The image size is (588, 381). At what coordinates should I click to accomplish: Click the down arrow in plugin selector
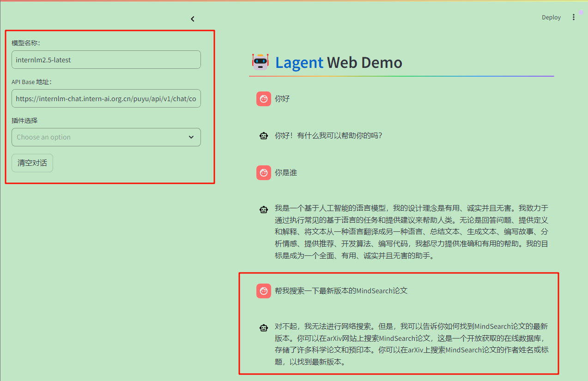pyautogui.click(x=191, y=137)
